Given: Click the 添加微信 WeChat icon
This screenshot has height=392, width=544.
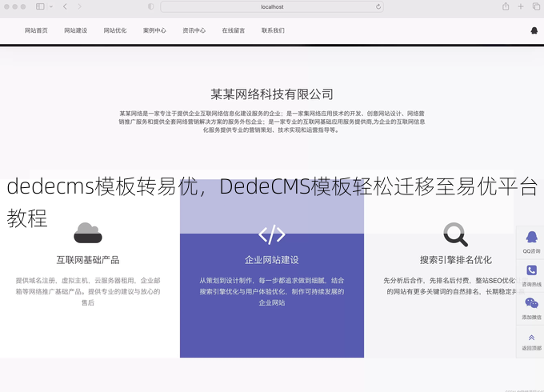Looking at the screenshot, I should point(531,303).
